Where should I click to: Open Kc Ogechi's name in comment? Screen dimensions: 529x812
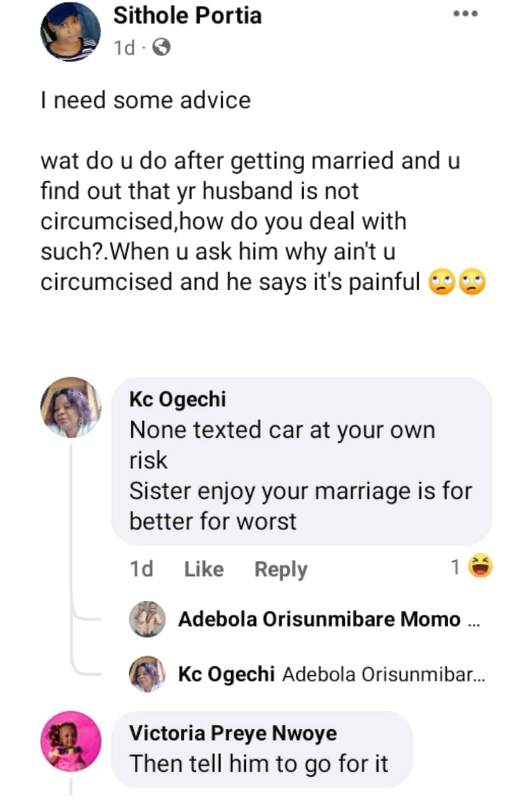click(x=177, y=399)
